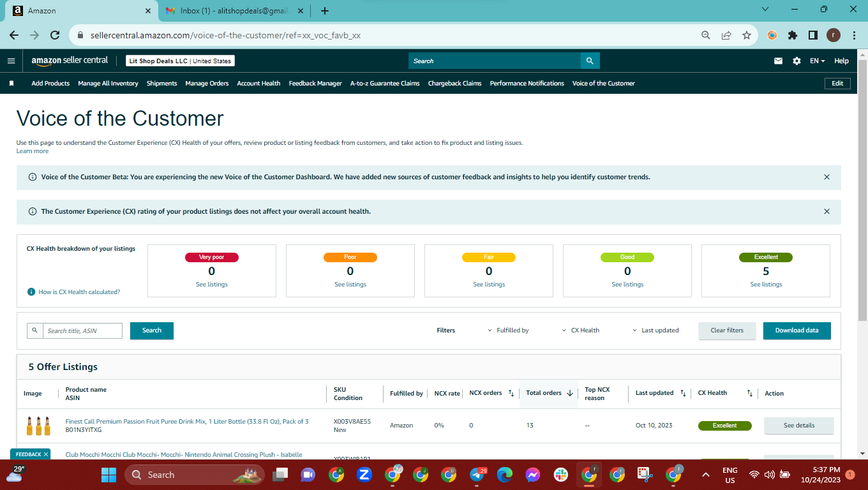Open Account Health
The height and width of the screenshot is (490, 868).
(x=258, y=84)
